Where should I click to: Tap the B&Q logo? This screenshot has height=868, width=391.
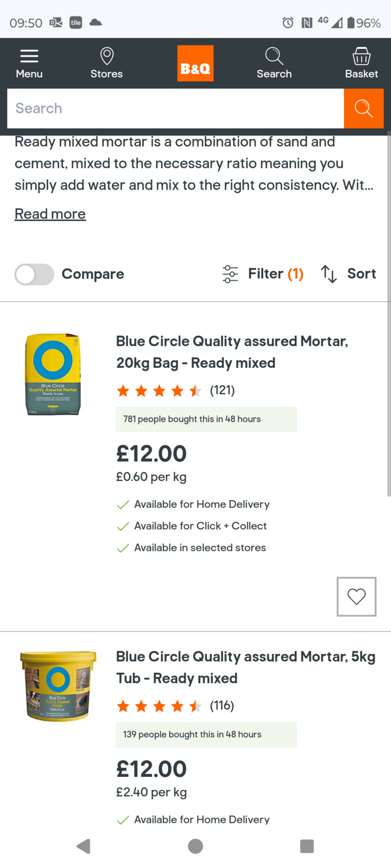pos(195,63)
